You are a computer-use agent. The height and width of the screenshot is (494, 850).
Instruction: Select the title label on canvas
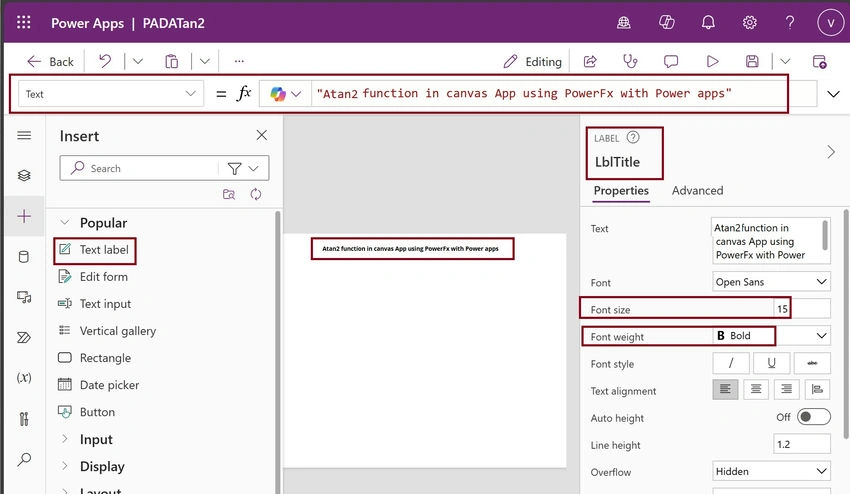(412, 248)
